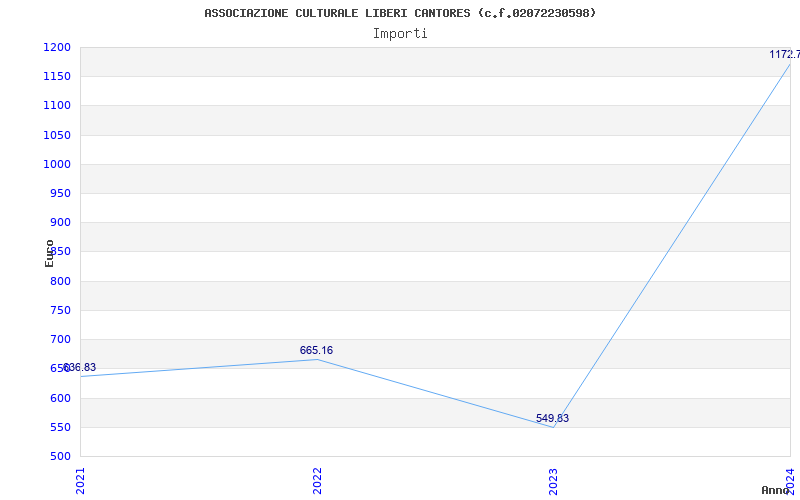Click the 1150 y-axis value
800x500 pixels.
tap(57, 77)
